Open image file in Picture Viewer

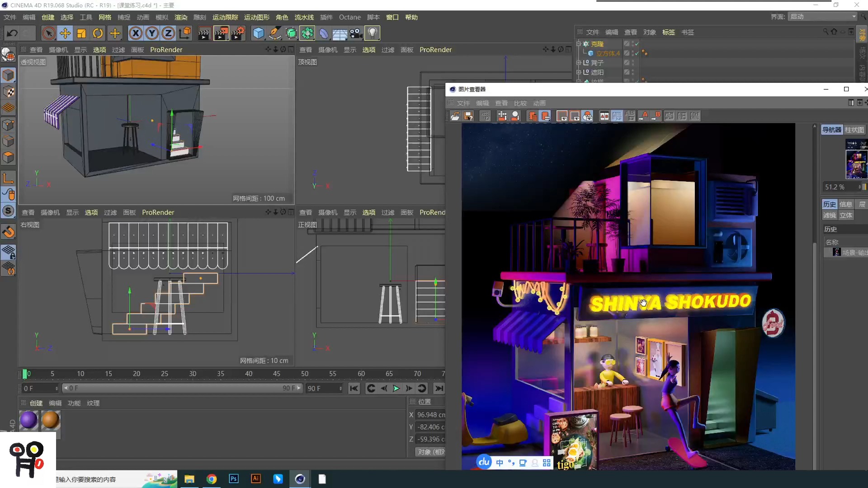[455, 116]
